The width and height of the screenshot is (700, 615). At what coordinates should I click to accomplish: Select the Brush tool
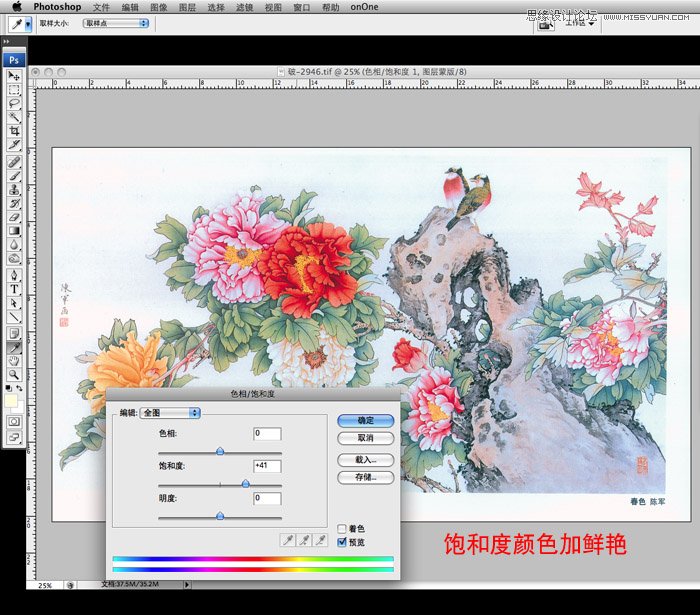point(14,176)
